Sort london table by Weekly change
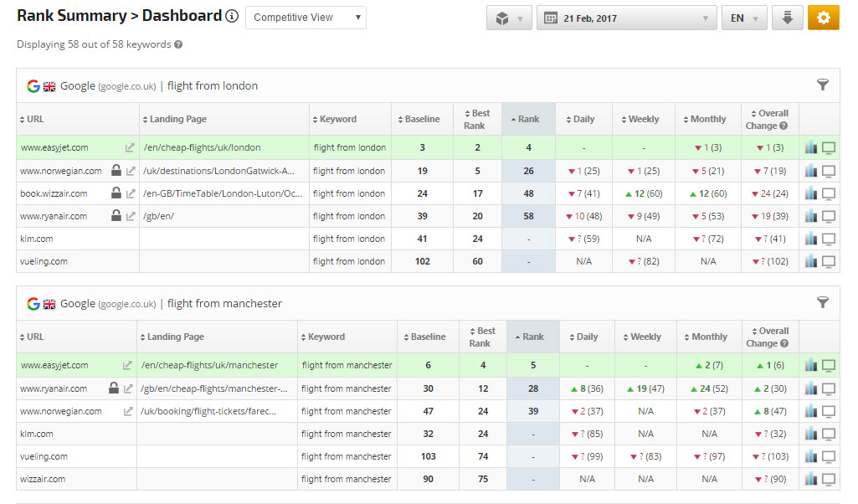 click(640, 119)
